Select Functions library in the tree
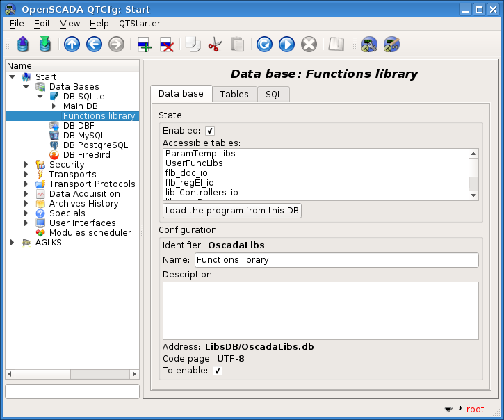Image resolution: width=504 pixels, height=420 pixels. [x=99, y=116]
